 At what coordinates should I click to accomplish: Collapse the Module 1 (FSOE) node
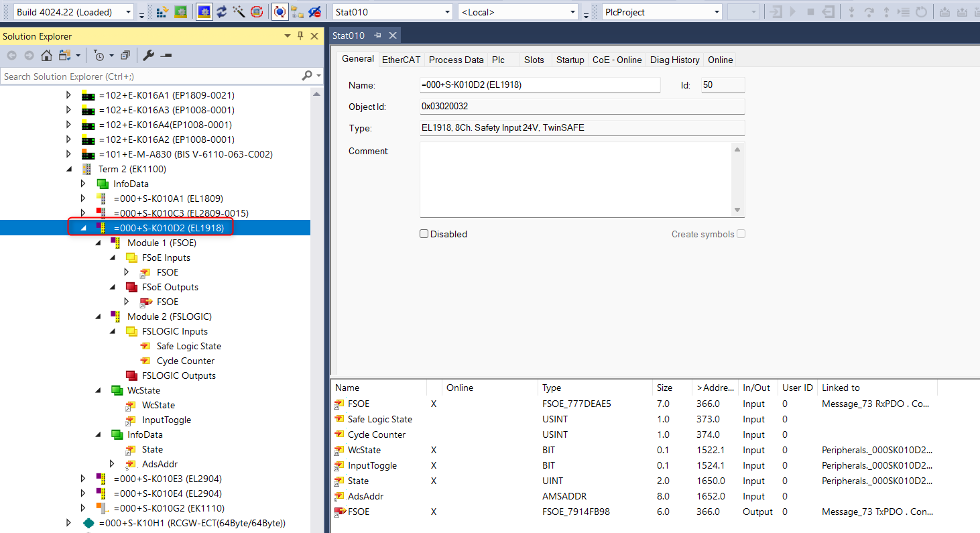[x=98, y=243]
